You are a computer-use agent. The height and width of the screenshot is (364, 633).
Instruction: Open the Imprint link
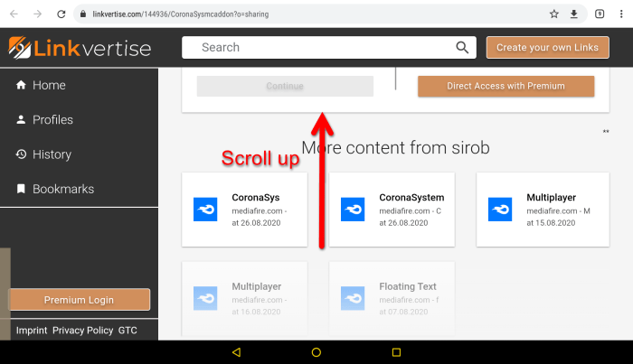click(x=32, y=331)
